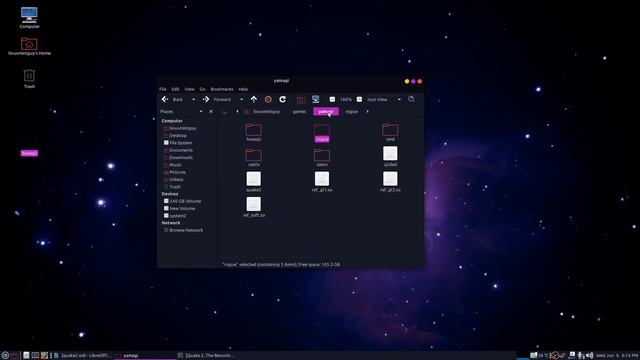The image size is (640, 360).
Task: Open the search magnifier in the toolbar
Action: tap(411, 99)
